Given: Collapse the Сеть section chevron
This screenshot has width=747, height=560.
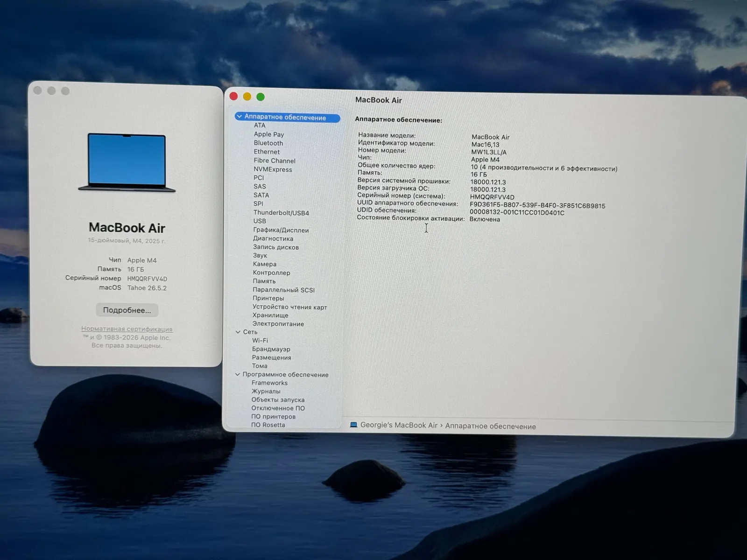Looking at the screenshot, I should (x=238, y=332).
